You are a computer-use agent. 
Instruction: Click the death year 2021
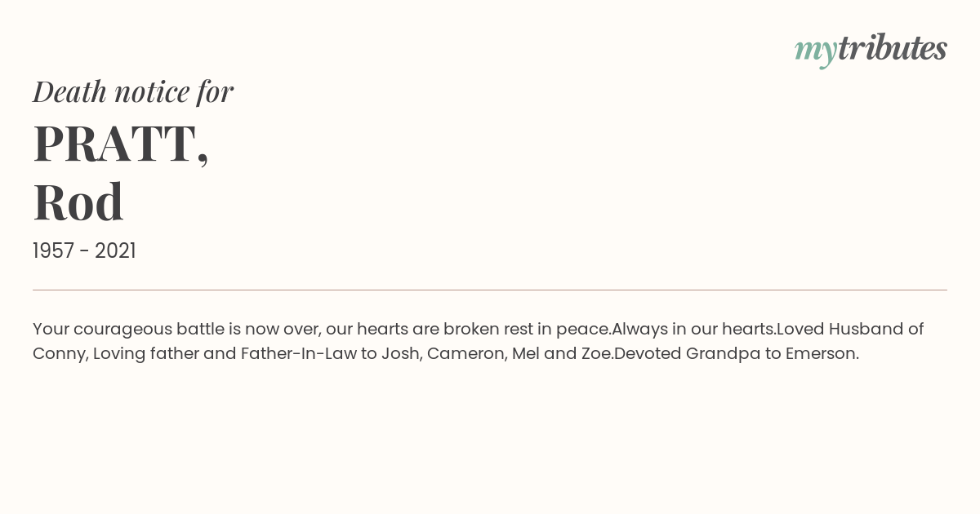[x=115, y=251]
